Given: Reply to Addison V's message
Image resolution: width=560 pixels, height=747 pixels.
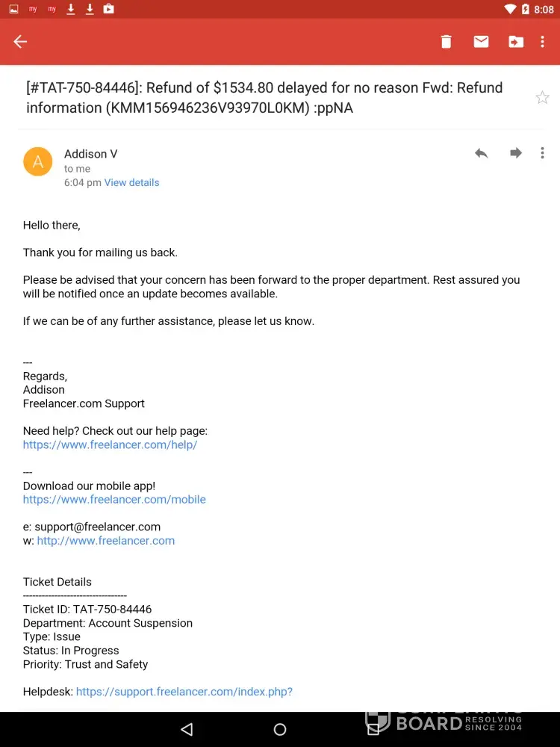Looking at the screenshot, I should pos(482,153).
